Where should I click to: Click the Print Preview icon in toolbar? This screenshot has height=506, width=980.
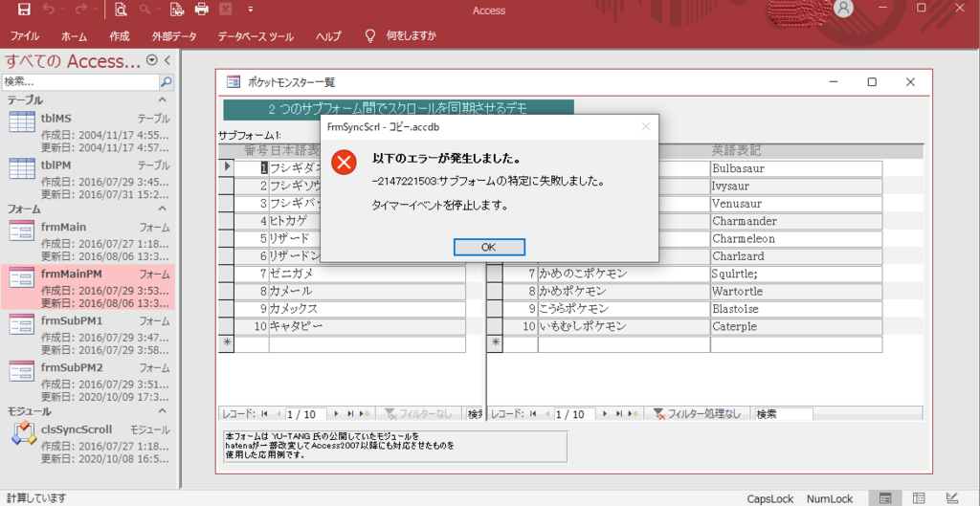[x=121, y=10]
